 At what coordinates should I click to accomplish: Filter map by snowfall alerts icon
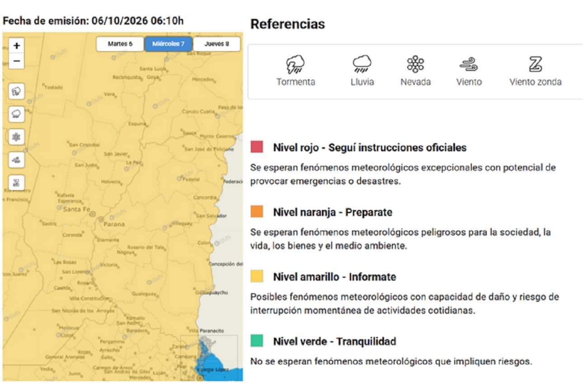(x=17, y=137)
